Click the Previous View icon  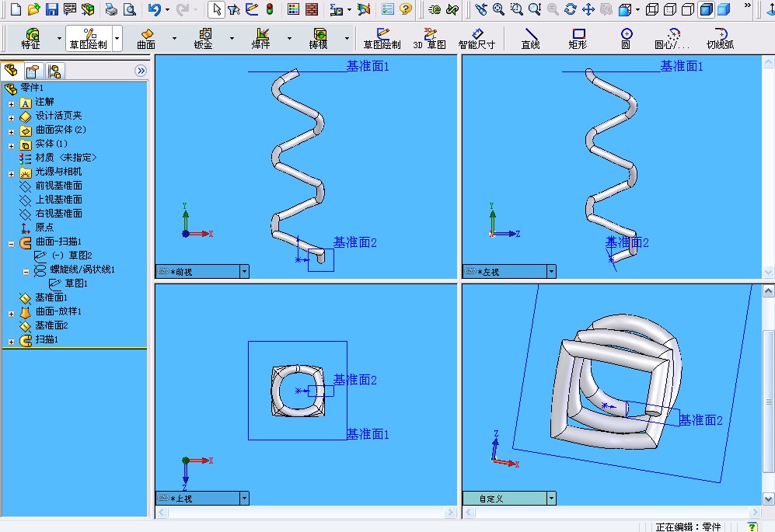coord(481,9)
